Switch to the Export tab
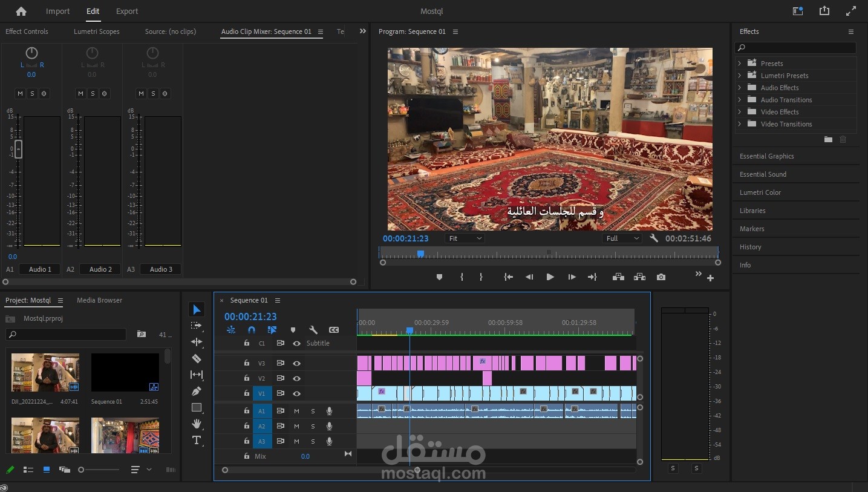 (x=127, y=11)
